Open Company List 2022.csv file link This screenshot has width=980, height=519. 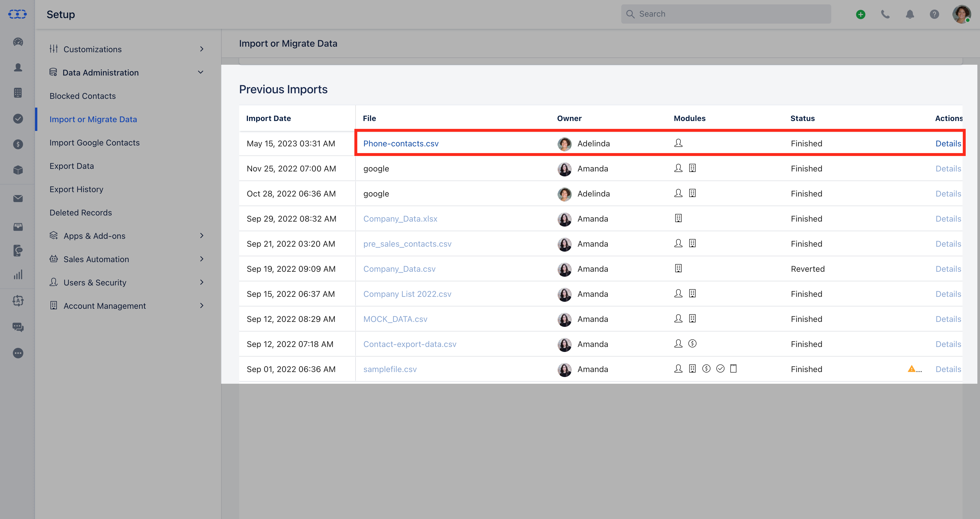(x=407, y=294)
